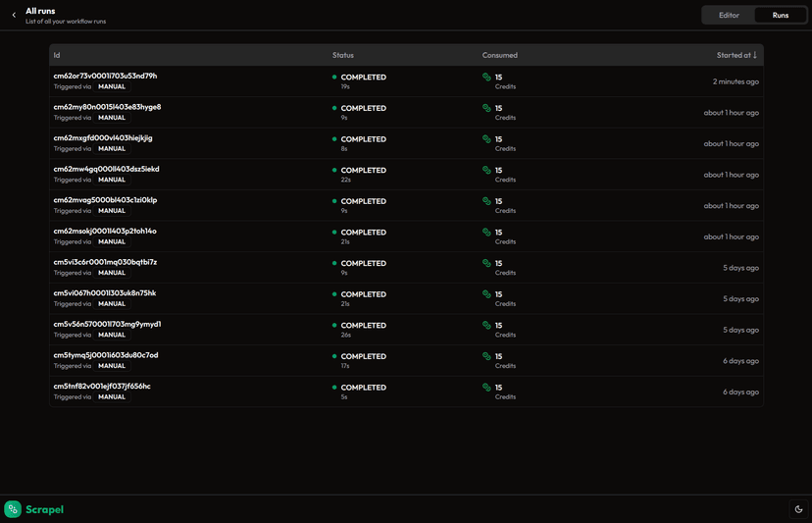812x523 pixels.
Task: Sort runs with the Started at arrow
Action: [x=755, y=55]
